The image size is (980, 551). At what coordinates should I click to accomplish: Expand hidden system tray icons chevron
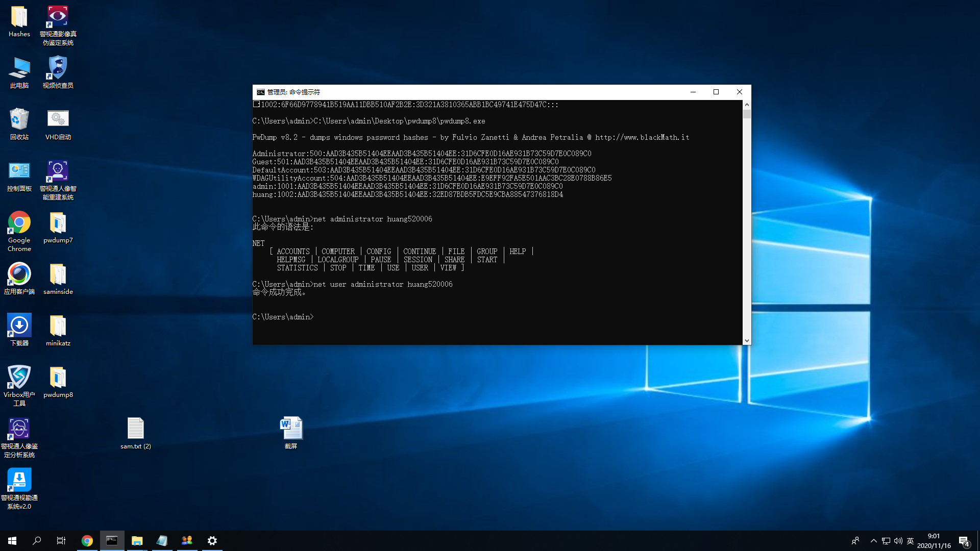pyautogui.click(x=873, y=541)
